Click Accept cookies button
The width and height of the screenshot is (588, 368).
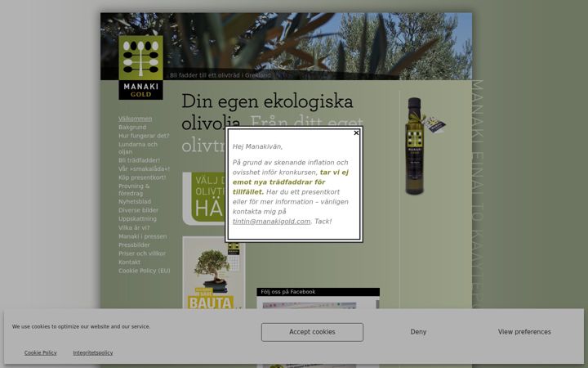click(312, 332)
